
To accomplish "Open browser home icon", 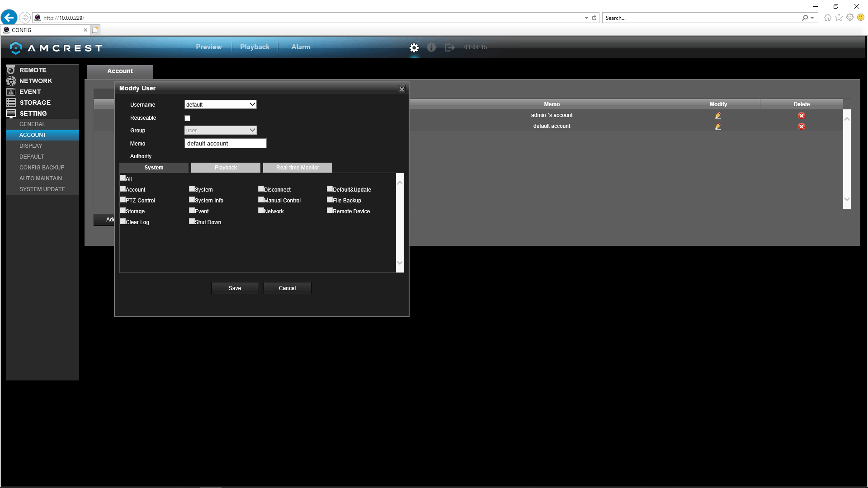I will click(828, 18).
